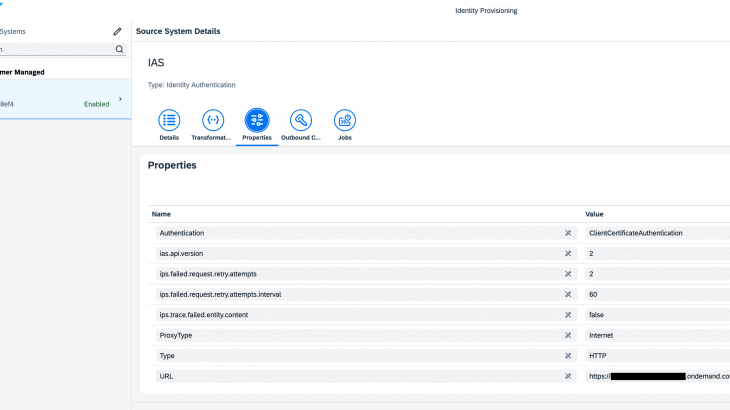
Task: Clear the URL property name
Action: 567,377
